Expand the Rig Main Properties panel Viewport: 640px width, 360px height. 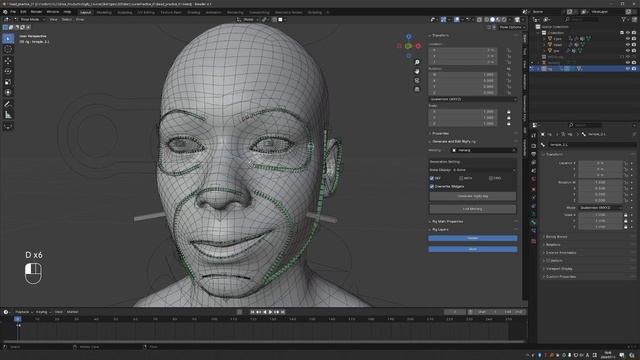[x=447, y=222]
